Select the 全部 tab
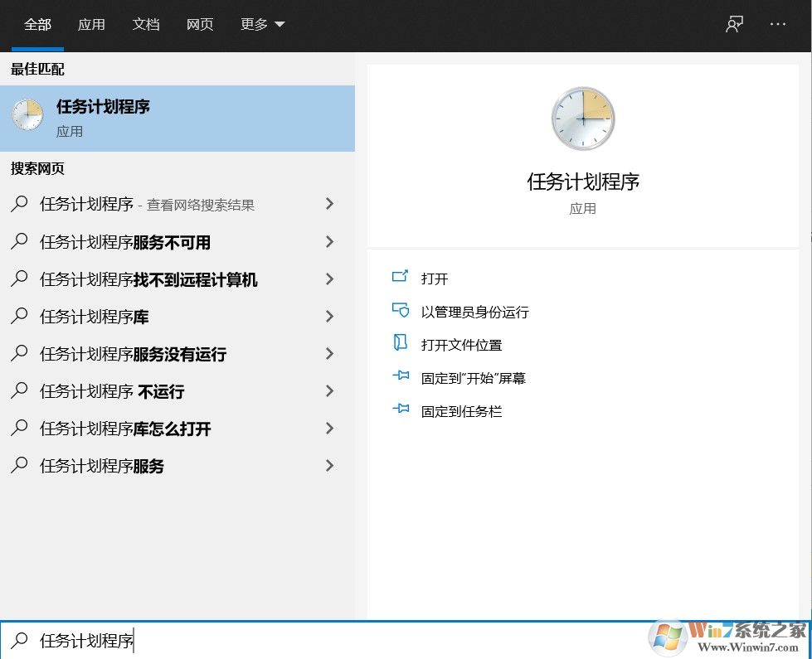The image size is (812, 659). point(37,25)
